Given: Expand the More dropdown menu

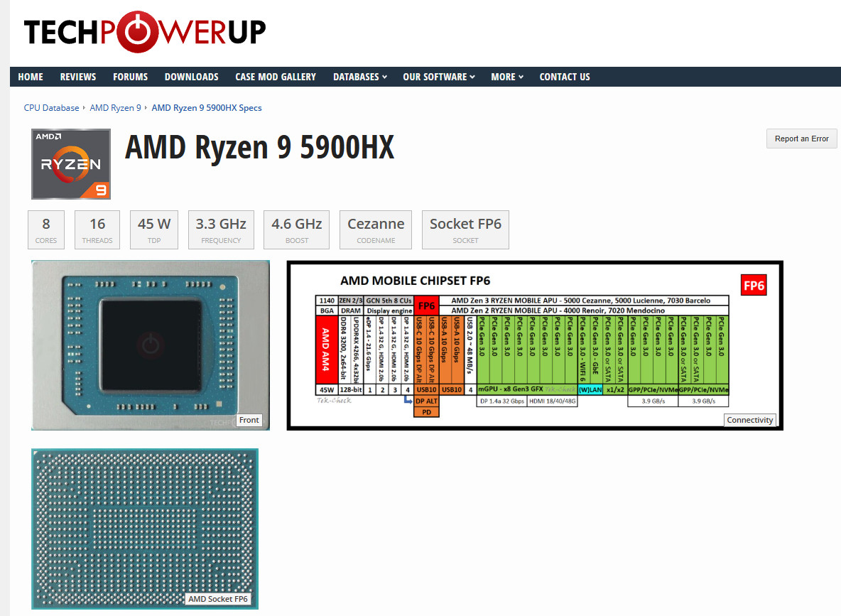Looking at the screenshot, I should pyautogui.click(x=507, y=77).
